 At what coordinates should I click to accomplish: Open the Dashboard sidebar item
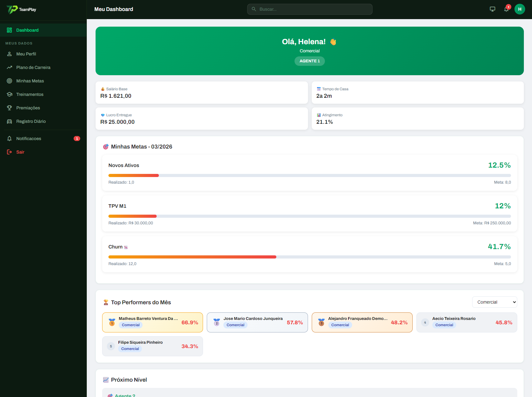43,30
